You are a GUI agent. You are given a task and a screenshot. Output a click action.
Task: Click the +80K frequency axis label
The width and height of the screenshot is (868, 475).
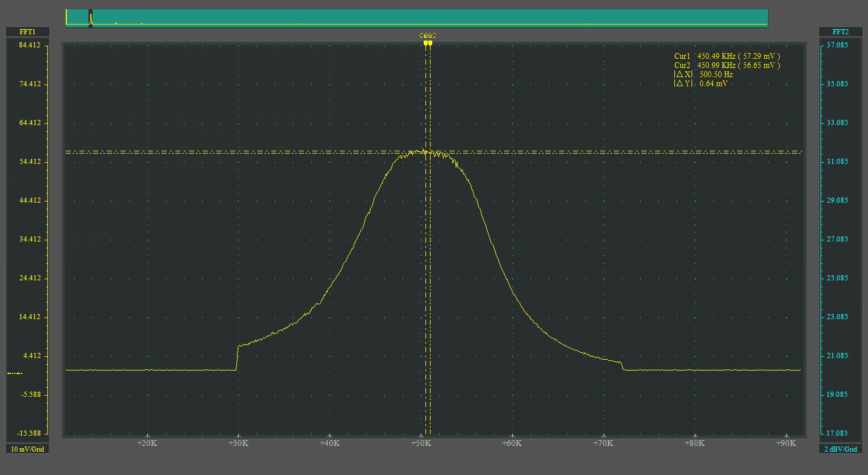pos(694,443)
